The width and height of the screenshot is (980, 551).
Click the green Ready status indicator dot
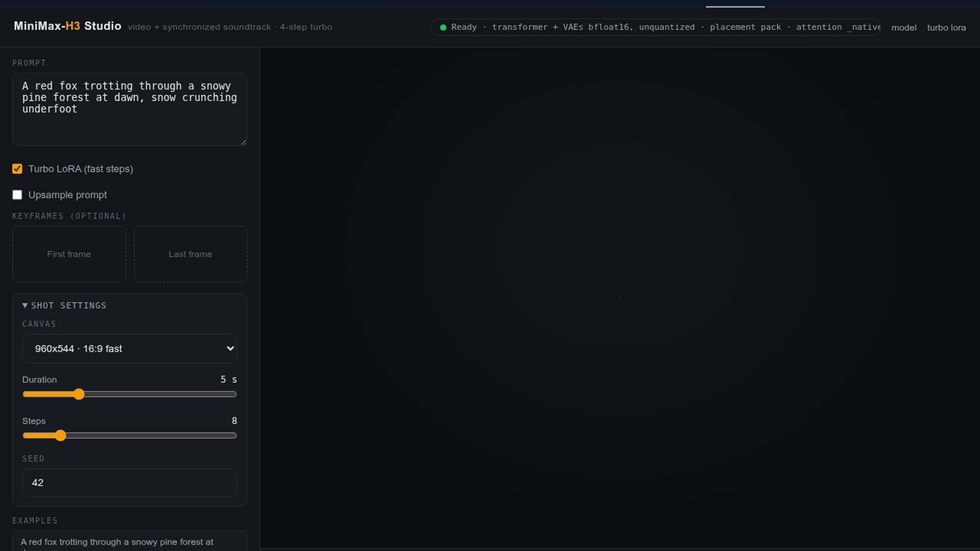tap(443, 28)
